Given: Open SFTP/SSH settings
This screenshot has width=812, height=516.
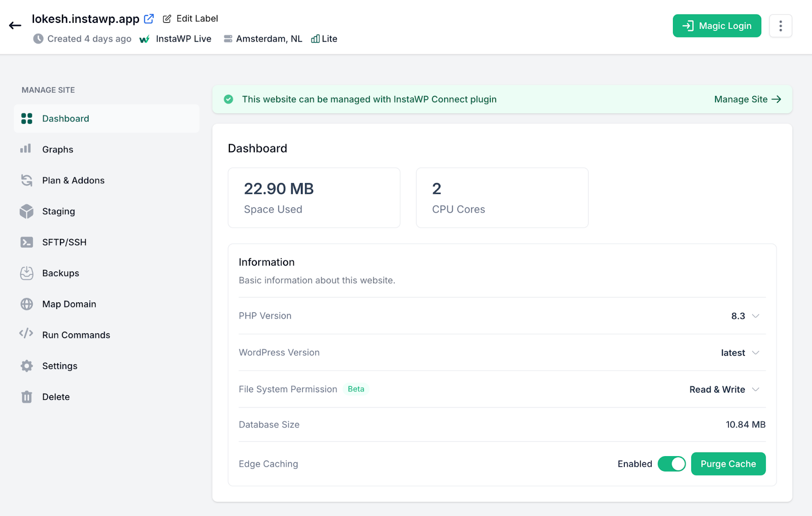Looking at the screenshot, I should [x=107, y=243].
